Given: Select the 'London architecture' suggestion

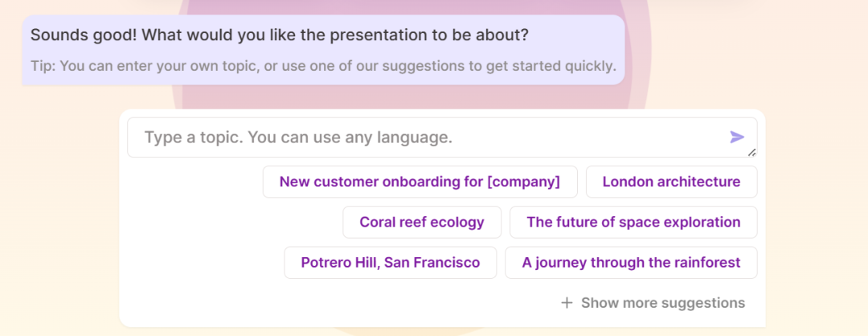Looking at the screenshot, I should pyautogui.click(x=671, y=182).
